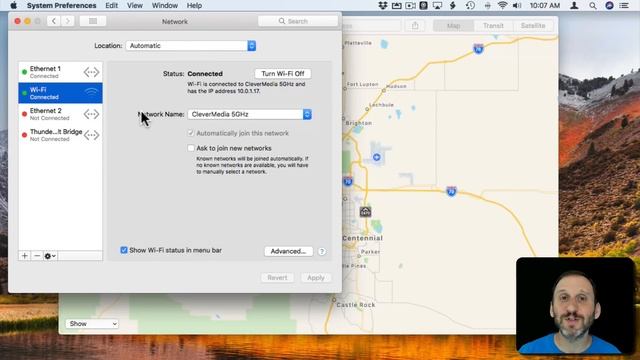Open the Wi-Fi status menu bar icon
This screenshot has width=640, height=360.
(x=502, y=5)
